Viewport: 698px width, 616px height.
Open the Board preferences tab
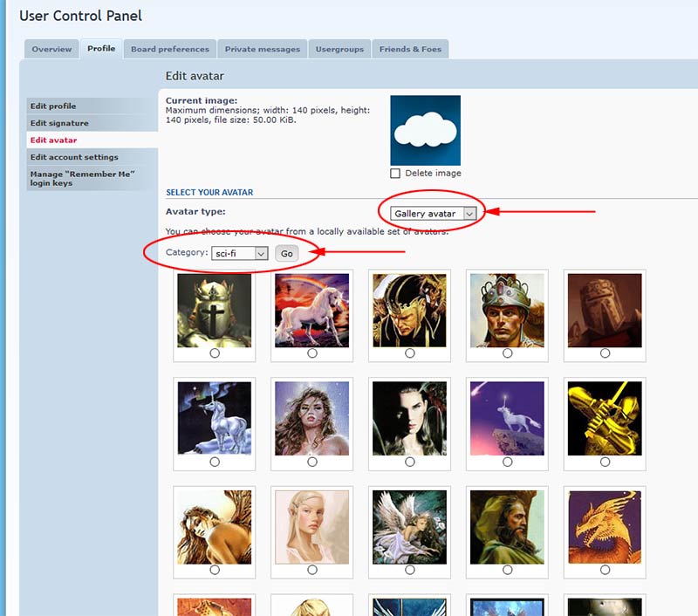coord(170,49)
